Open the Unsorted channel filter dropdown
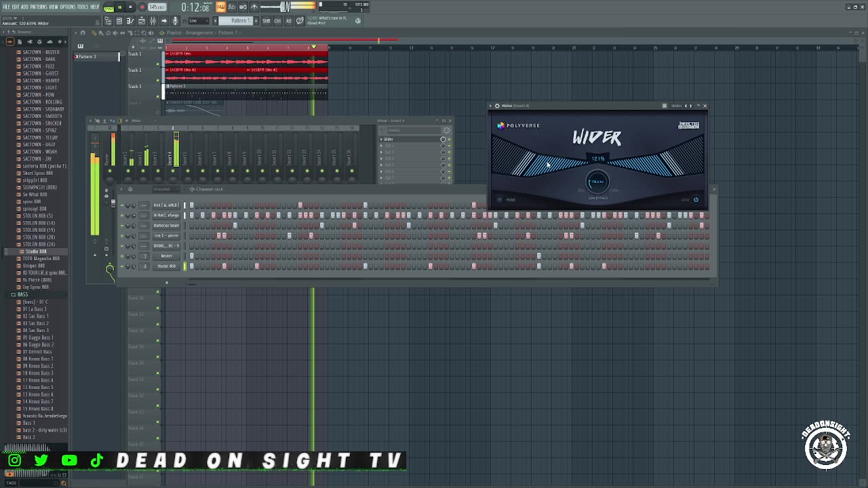This screenshot has width=868, height=488. pos(166,189)
